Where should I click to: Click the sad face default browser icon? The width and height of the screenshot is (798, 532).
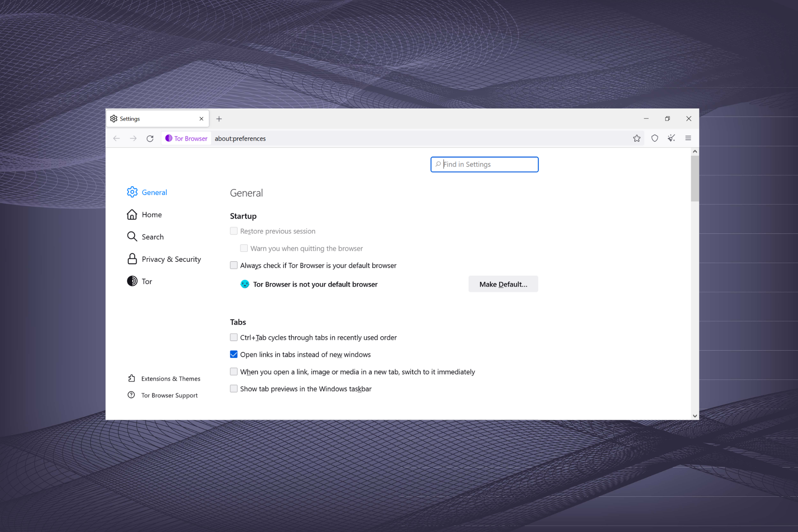[245, 284]
